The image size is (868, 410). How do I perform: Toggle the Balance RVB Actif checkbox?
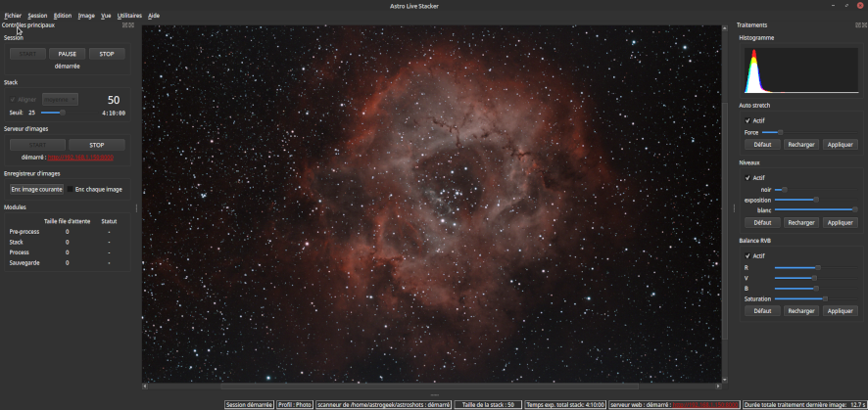point(748,255)
